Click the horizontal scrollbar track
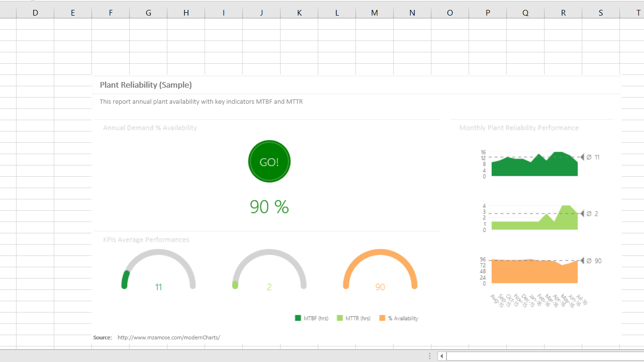The image size is (644, 362). pyautogui.click(x=542, y=356)
